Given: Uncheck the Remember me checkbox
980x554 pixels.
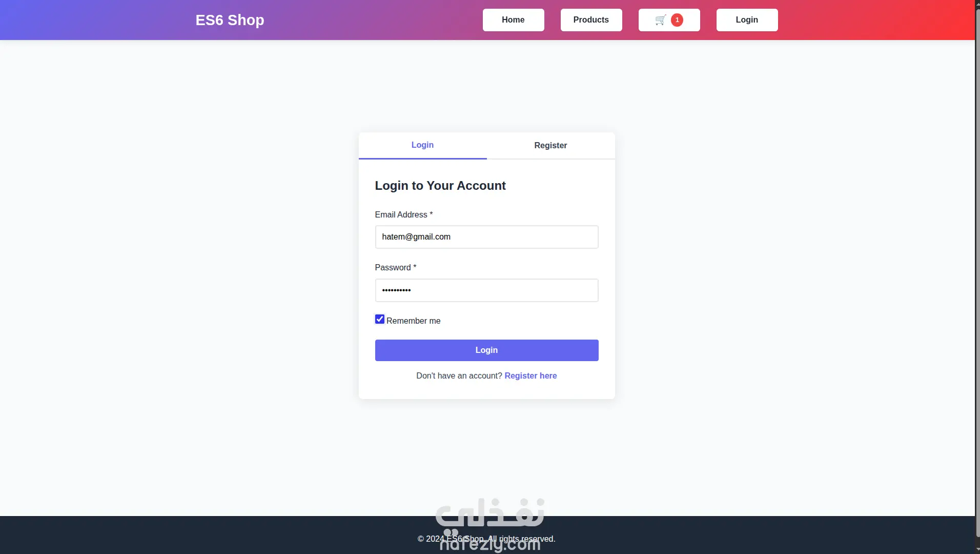Looking at the screenshot, I should [x=380, y=320].
